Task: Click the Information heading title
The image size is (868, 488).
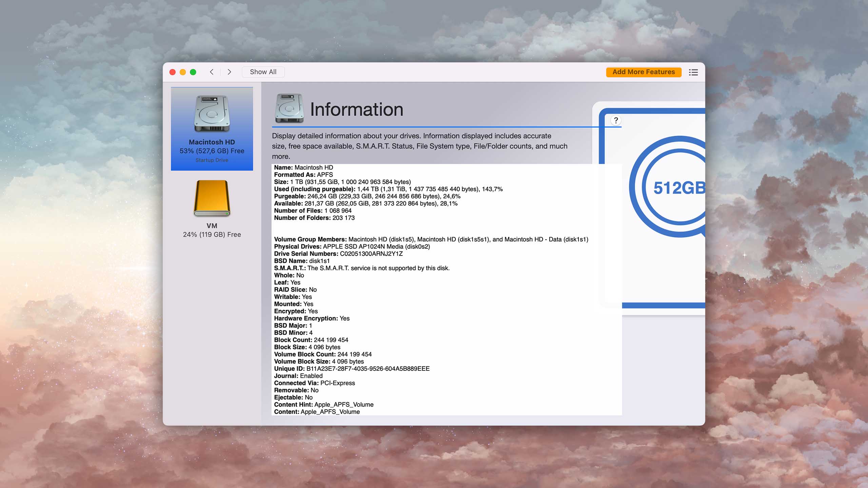Action: [x=357, y=109]
